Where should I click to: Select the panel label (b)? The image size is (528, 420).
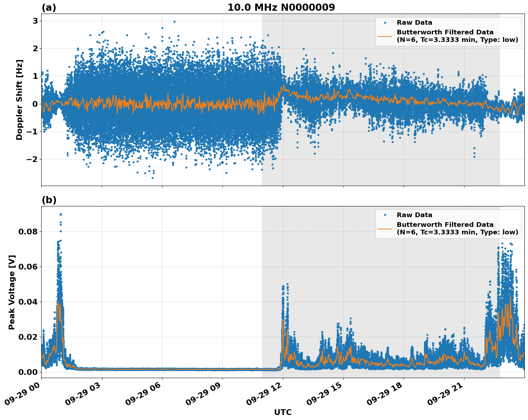coord(49,200)
